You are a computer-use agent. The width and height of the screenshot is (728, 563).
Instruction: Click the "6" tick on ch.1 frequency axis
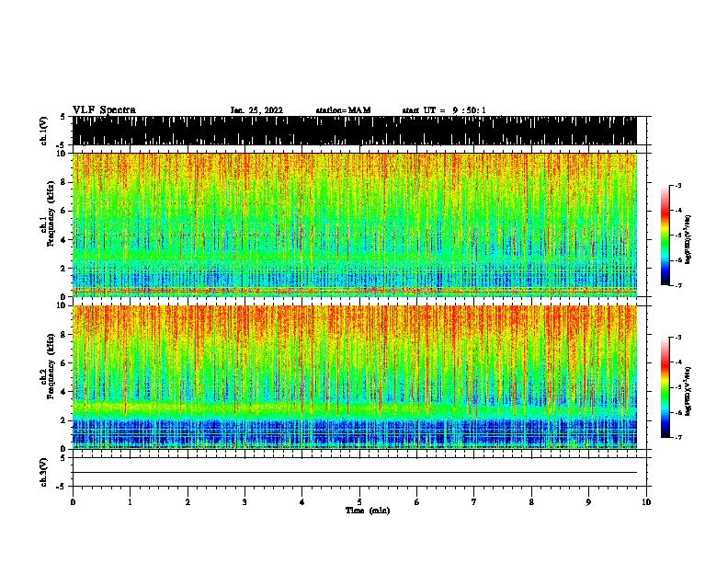(x=63, y=211)
